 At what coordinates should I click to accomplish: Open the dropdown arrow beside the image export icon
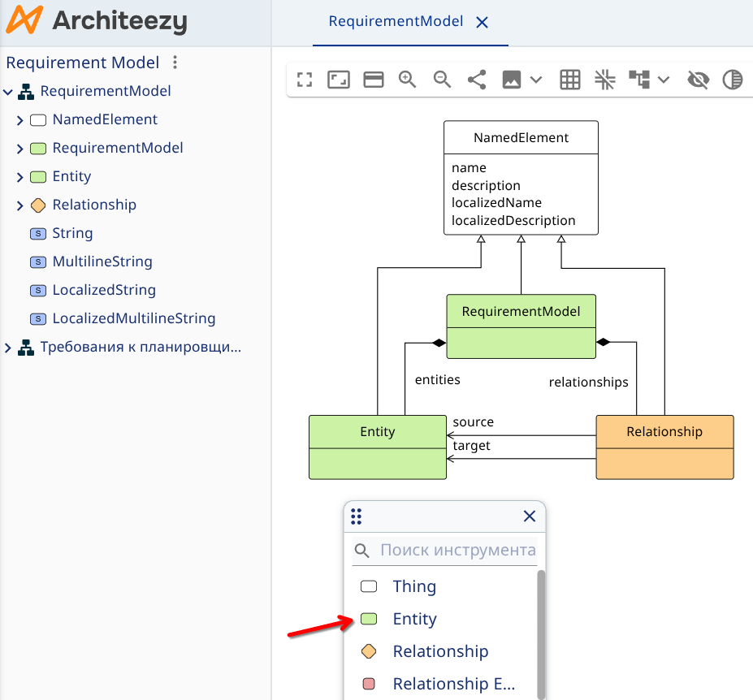click(x=535, y=80)
